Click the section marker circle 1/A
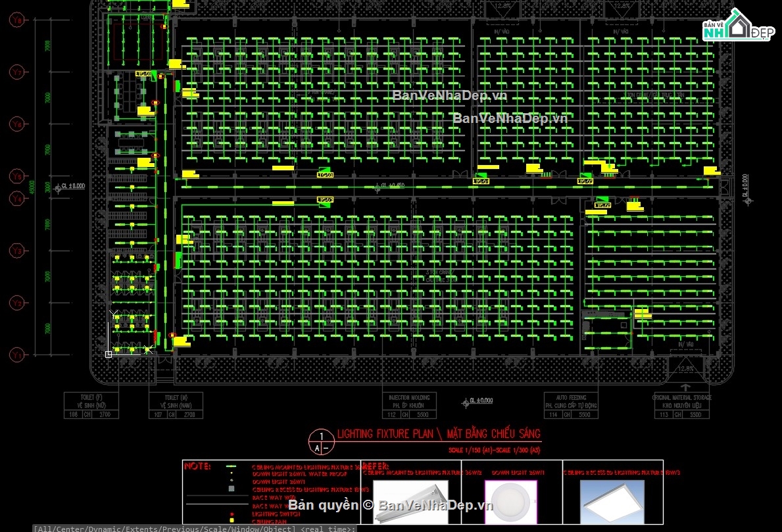782x532 pixels. (321, 441)
